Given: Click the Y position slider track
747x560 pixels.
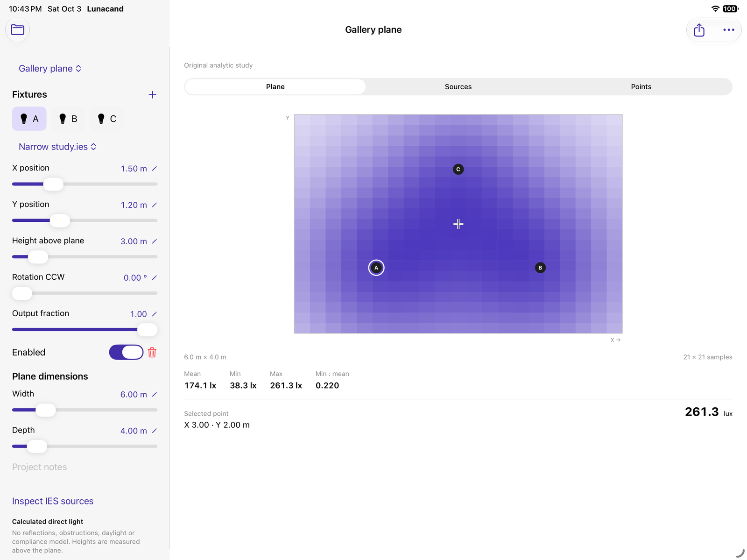Looking at the screenshot, I should coord(85,220).
